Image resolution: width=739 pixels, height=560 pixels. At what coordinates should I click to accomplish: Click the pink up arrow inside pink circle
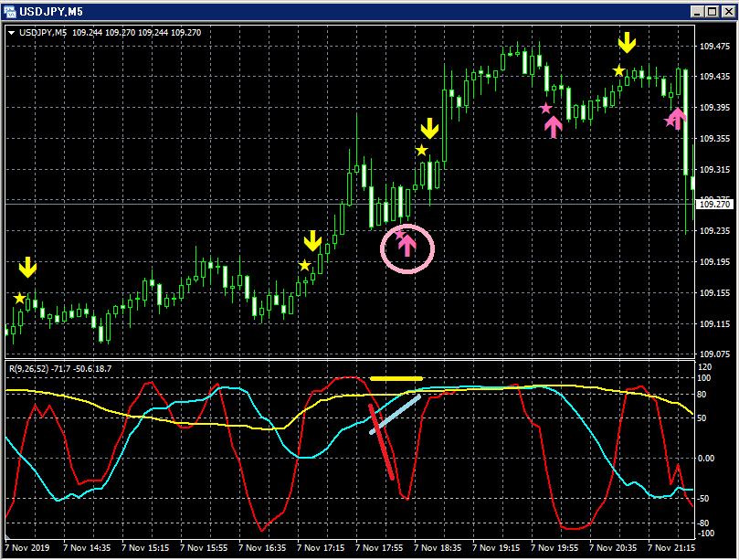coord(407,246)
